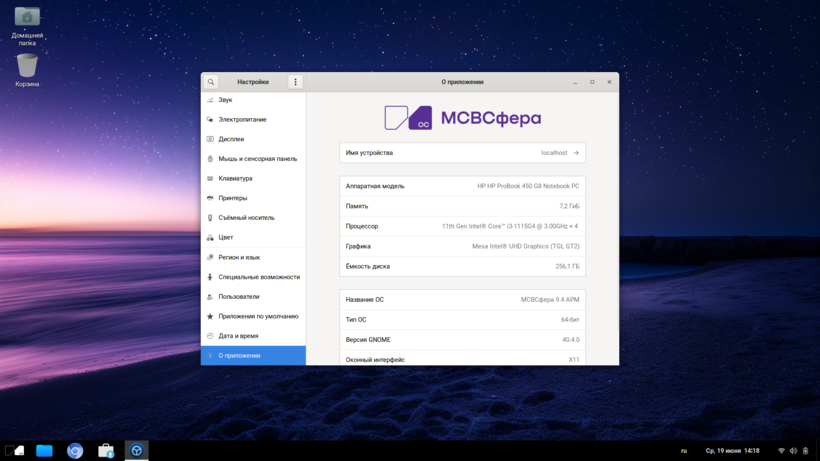Click the date and time in taskbar

click(732, 451)
